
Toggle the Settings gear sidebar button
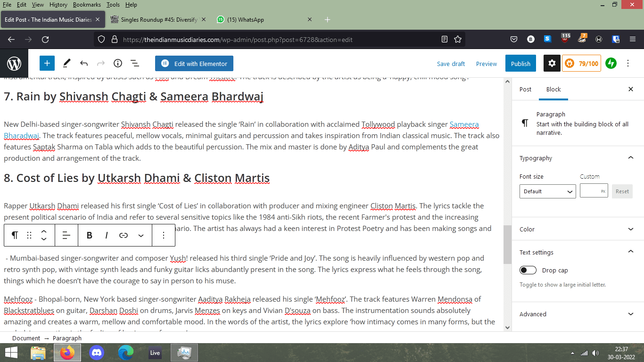coord(552,63)
